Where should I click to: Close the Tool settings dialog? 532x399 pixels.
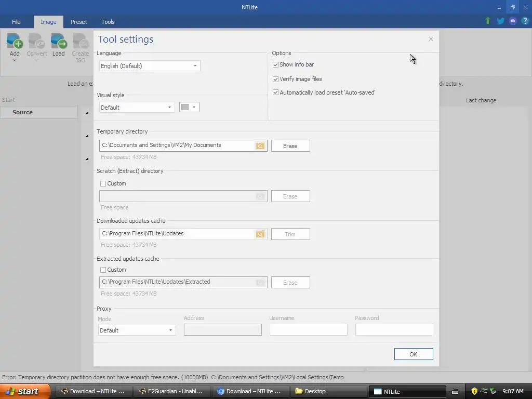point(431,38)
